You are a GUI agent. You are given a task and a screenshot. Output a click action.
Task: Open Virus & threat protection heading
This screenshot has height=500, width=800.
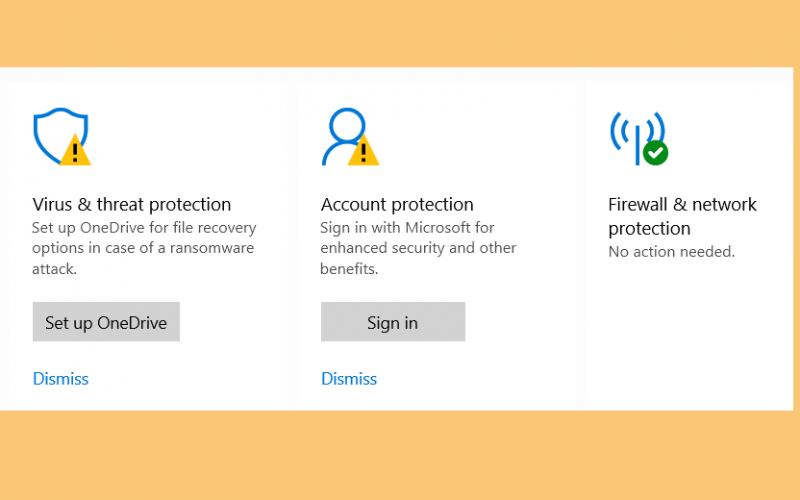coord(132,205)
